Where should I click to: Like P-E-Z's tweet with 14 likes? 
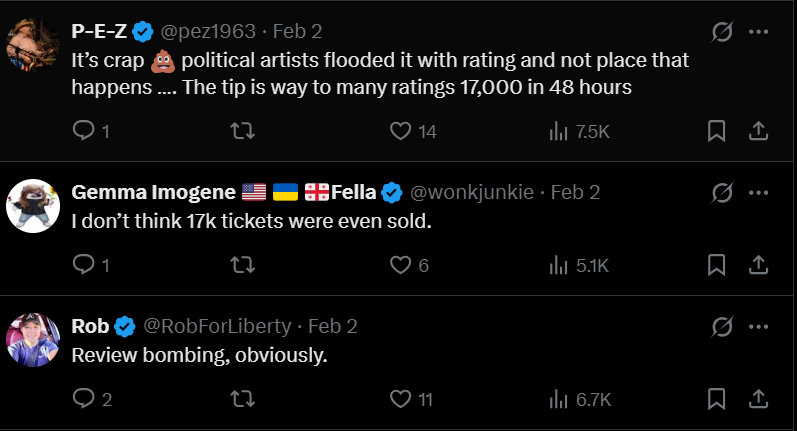400,131
